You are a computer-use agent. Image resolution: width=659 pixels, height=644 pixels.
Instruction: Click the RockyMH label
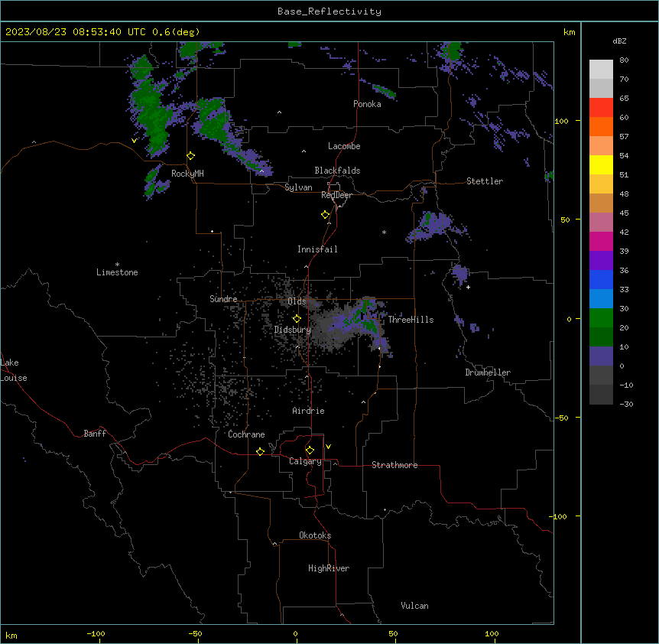187,174
